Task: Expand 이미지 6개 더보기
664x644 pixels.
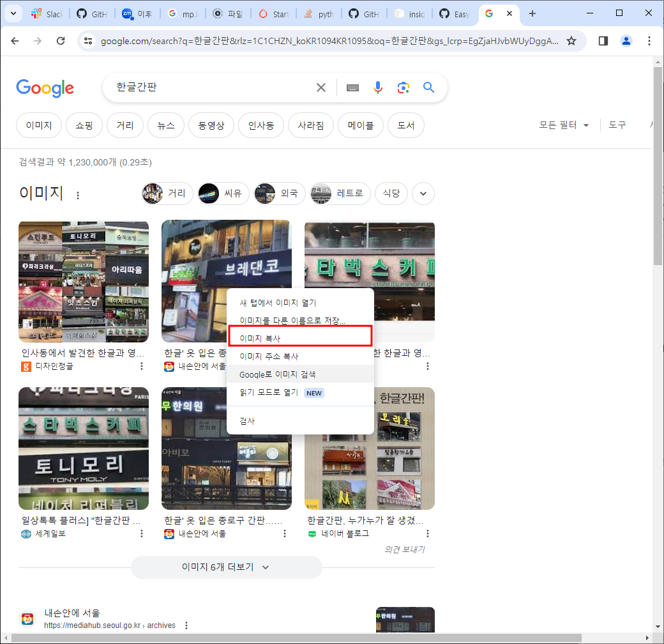Action: coord(227,567)
